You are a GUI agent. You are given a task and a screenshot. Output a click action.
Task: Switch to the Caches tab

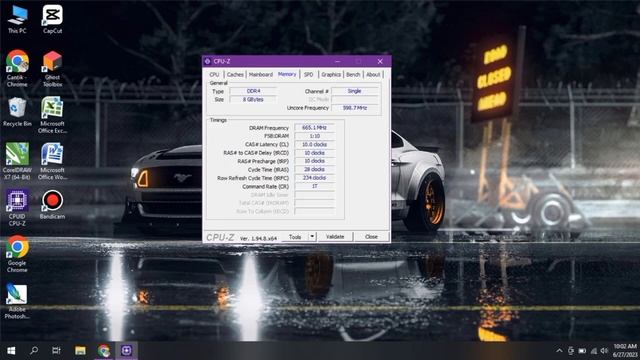235,75
